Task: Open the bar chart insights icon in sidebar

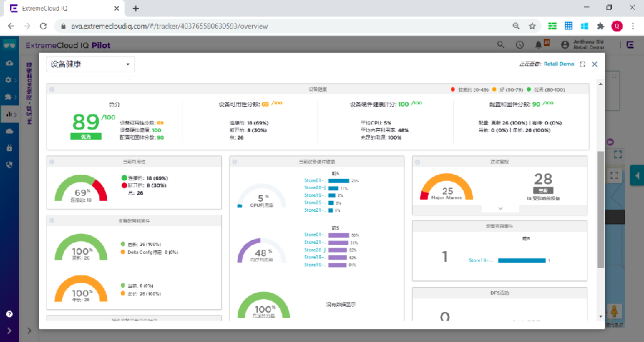Action: [9, 114]
